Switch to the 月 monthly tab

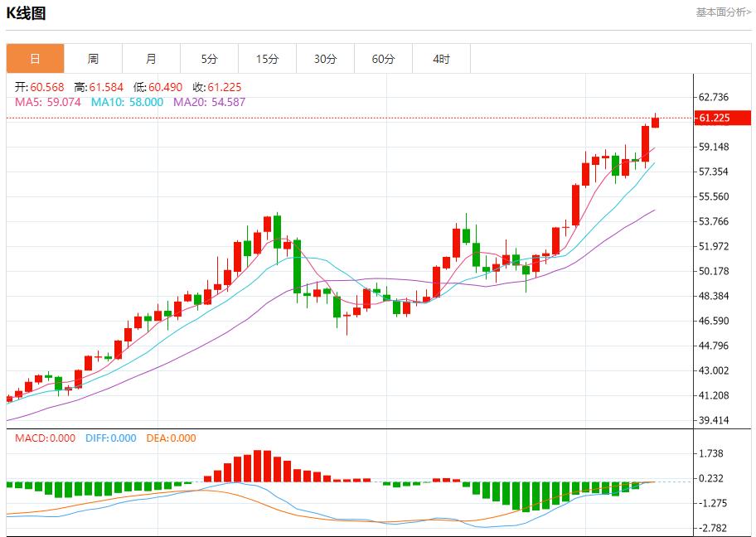(151, 59)
